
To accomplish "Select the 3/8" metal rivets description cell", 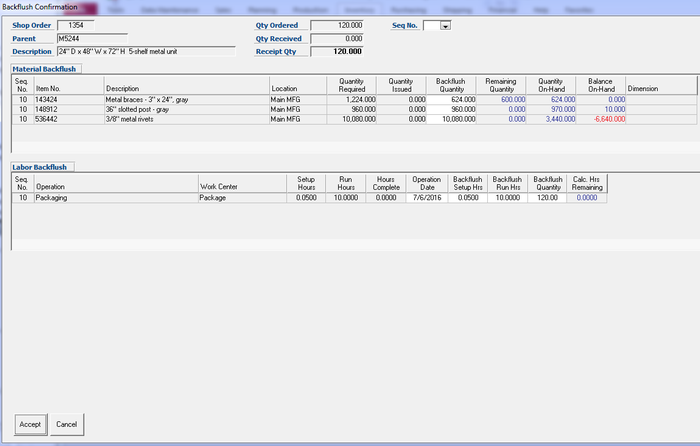I will [x=187, y=119].
